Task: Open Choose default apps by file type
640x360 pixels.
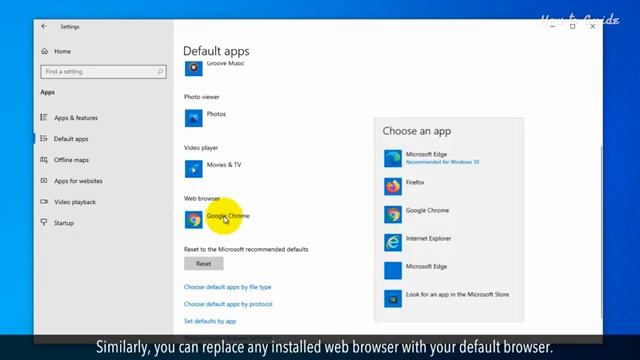Action: point(227,287)
